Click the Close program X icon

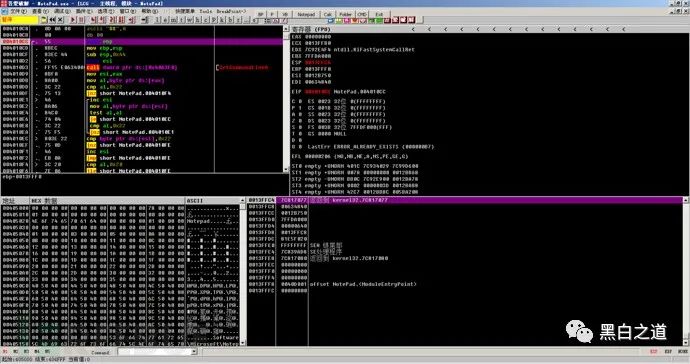click(60, 20)
